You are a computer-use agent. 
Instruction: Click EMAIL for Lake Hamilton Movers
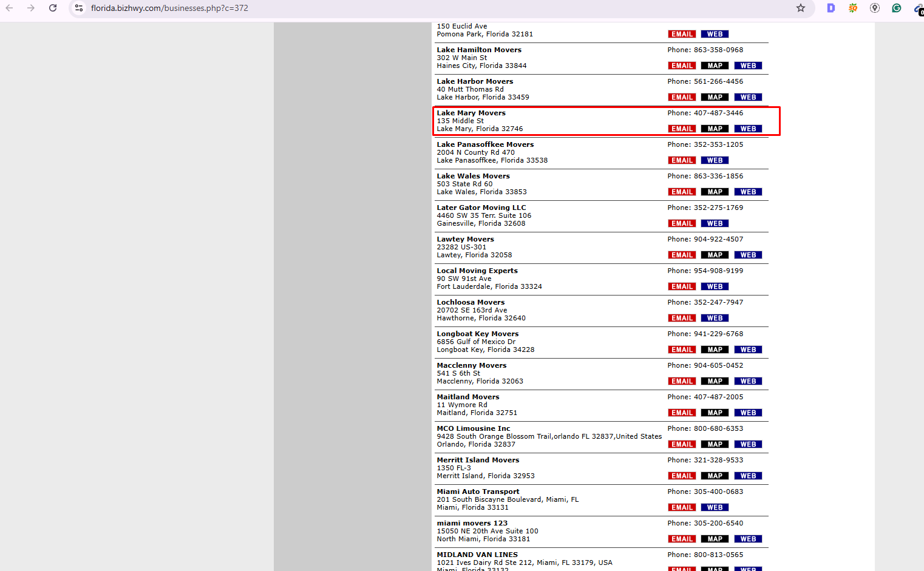tap(682, 66)
